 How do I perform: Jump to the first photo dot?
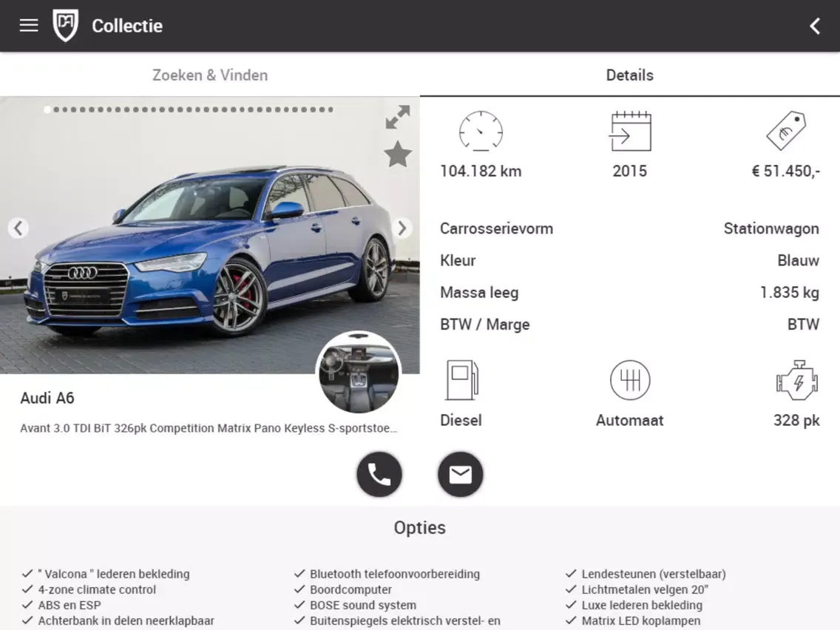[47, 109]
